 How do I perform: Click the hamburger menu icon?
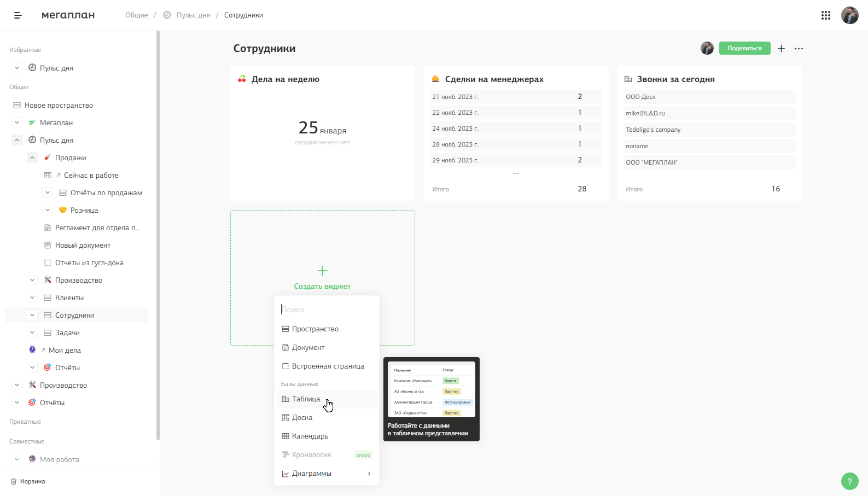pyautogui.click(x=18, y=15)
